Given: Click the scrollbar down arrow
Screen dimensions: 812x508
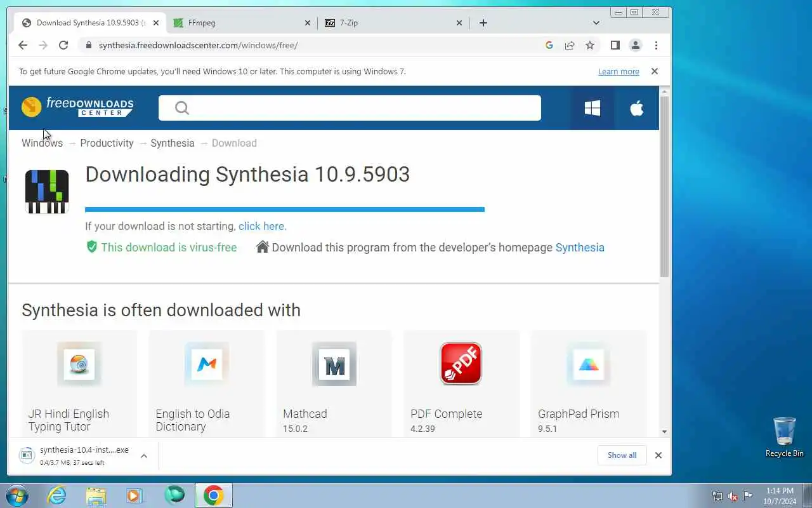Looking at the screenshot, I should tap(664, 432).
